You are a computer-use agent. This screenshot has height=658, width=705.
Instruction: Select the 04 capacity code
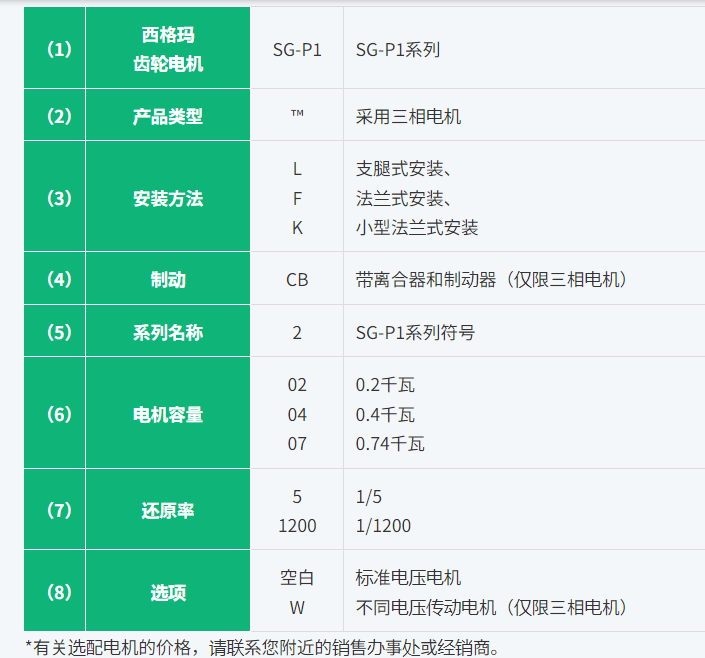pyautogui.click(x=297, y=415)
